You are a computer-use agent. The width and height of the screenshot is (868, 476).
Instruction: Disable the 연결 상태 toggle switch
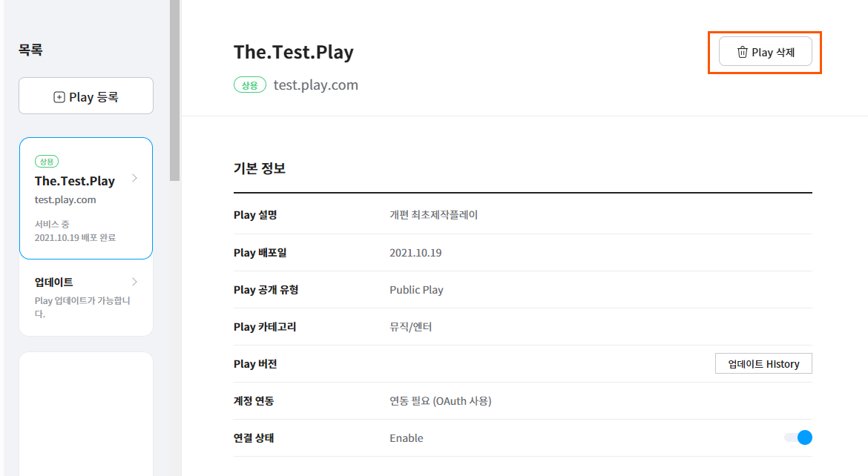(x=798, y=437)
